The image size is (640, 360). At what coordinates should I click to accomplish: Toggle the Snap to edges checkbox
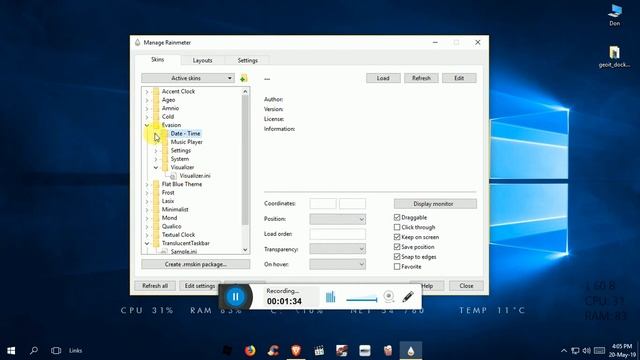(x=397, y=257)
